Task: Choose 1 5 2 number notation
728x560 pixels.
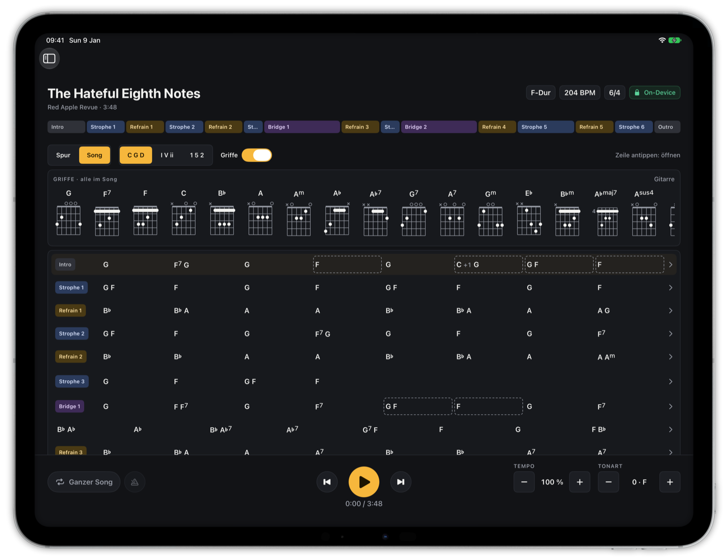Action: (197, 155)
